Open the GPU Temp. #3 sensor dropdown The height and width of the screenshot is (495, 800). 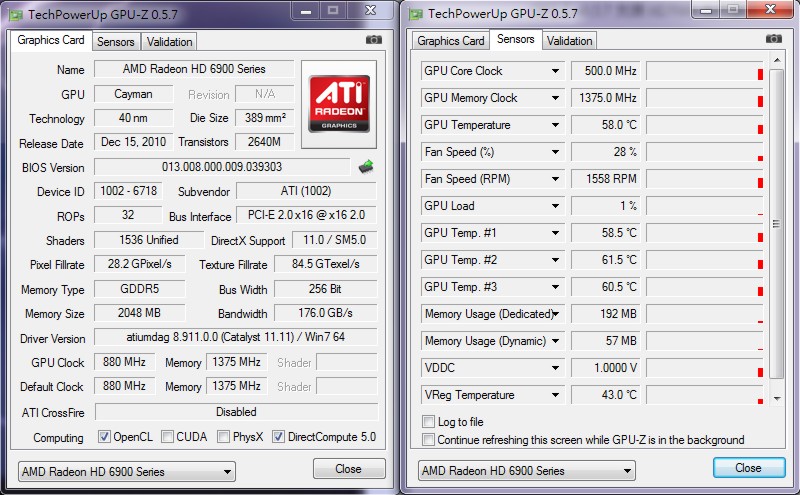point(555,287)
